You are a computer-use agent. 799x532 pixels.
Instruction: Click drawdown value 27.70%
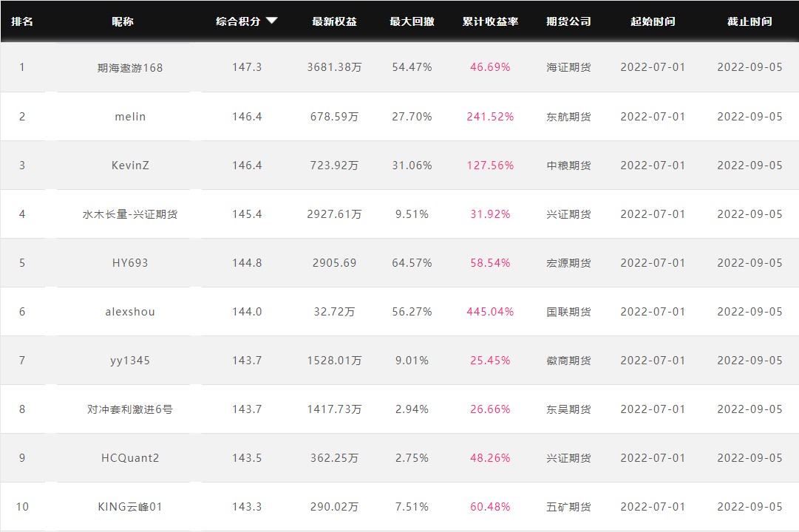(412, 117)
